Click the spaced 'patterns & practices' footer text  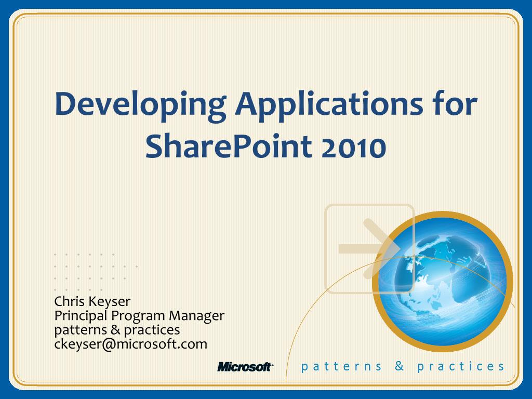(403, 366)
